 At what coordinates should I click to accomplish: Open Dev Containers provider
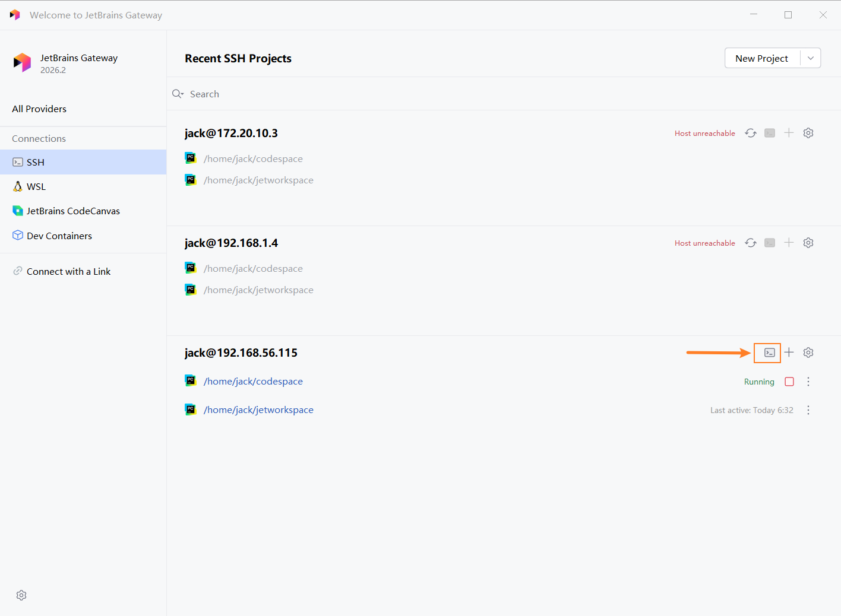tap(83, 236)
